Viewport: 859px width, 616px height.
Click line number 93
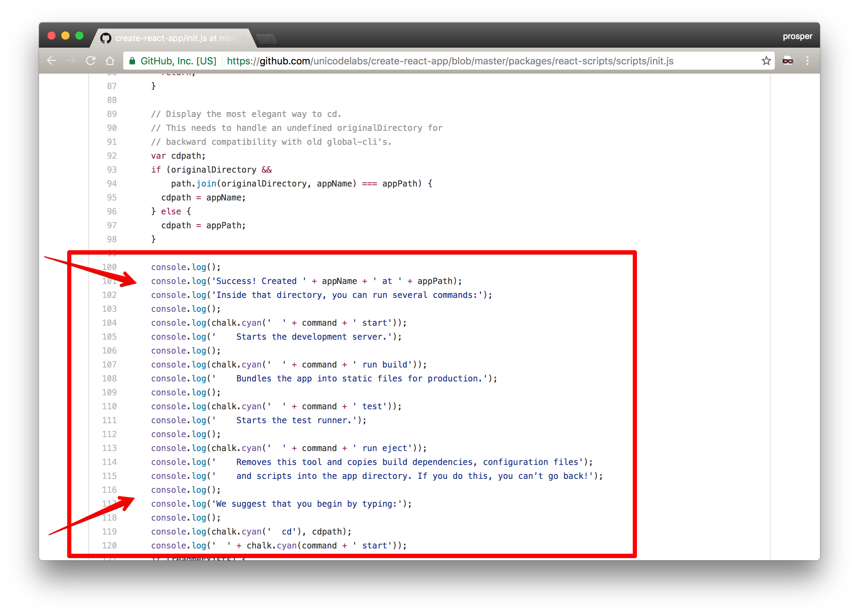(112, 169)
